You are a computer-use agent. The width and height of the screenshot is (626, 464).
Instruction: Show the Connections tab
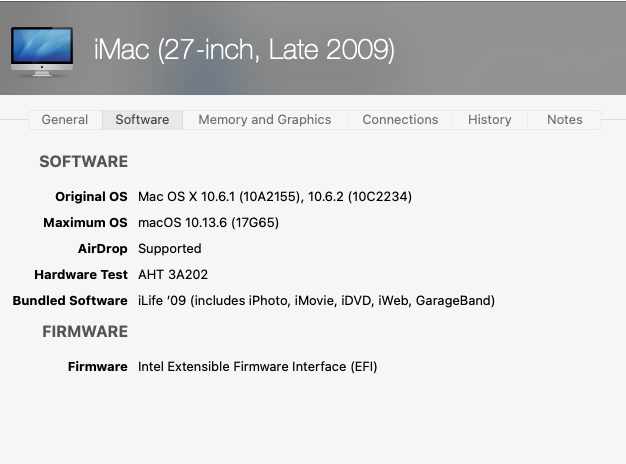(400, 120)
